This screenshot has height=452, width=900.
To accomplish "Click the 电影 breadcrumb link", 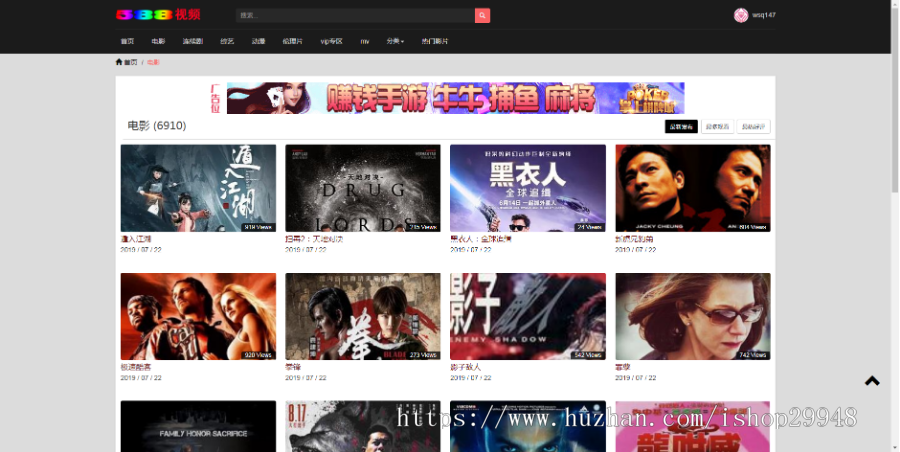I will (153, 62).
